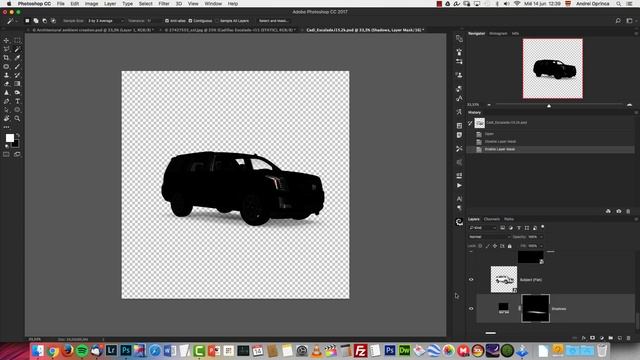Open the Filter menu

pyautogui.click(x=164, y=4)
